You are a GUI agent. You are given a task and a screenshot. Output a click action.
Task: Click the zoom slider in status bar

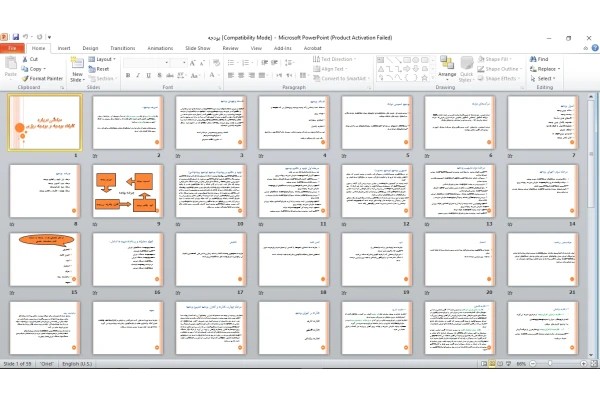click(550, 363)
